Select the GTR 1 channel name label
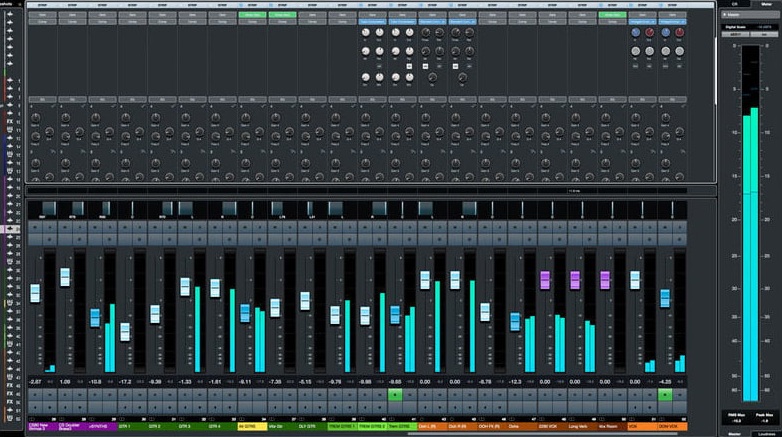The width and height of the screenshot is (782, 437). [132, 427]
